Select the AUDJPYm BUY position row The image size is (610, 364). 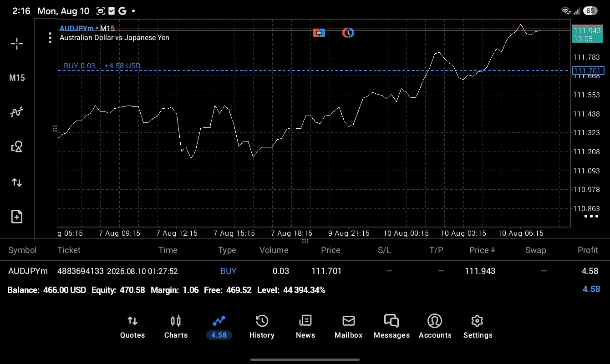305,271
